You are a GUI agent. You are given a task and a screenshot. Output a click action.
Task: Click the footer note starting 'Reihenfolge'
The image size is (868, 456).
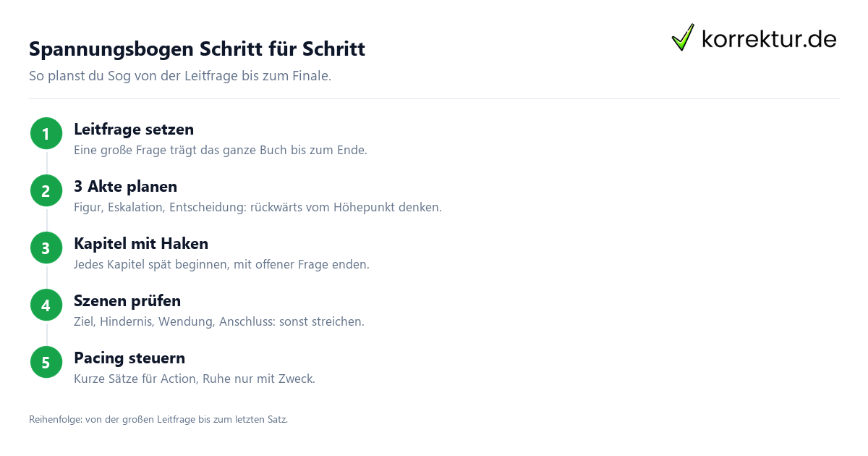coord(158,419)
